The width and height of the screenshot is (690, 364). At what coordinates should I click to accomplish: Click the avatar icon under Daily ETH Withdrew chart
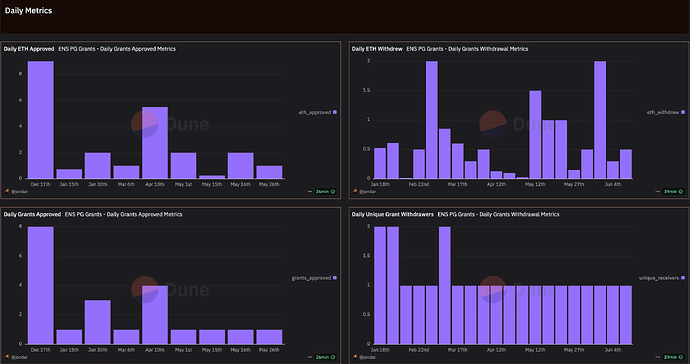(x=355, y=191)
